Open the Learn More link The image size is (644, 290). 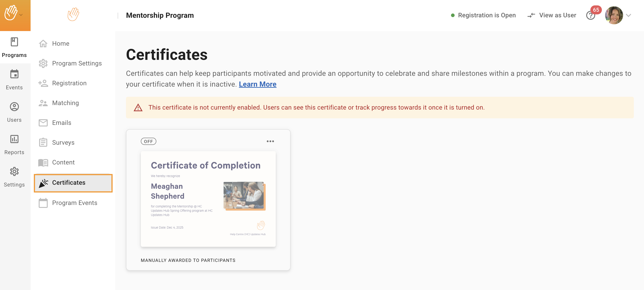[257, 84]
